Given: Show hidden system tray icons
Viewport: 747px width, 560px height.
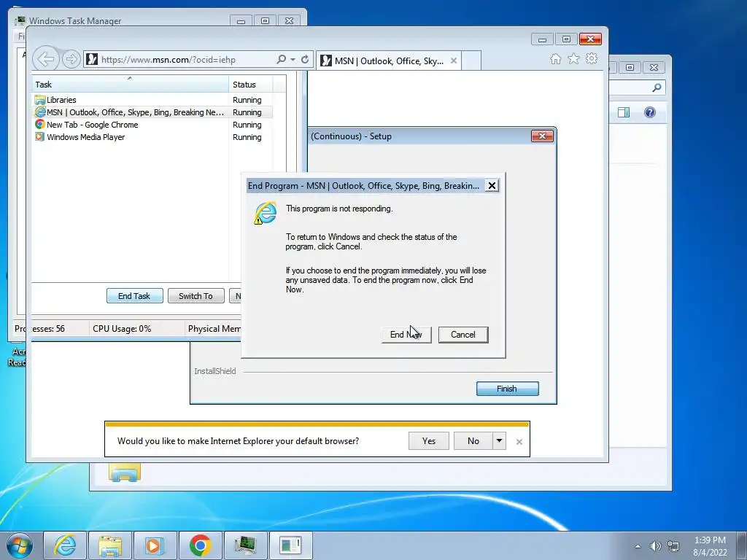Looking at the screenshot, I should (x=638, y=546).
